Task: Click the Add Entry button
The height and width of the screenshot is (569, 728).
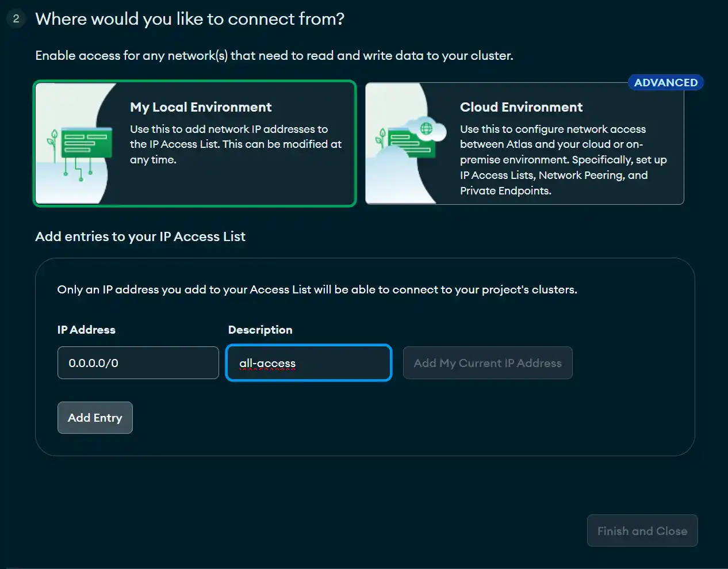Action: 95,418
